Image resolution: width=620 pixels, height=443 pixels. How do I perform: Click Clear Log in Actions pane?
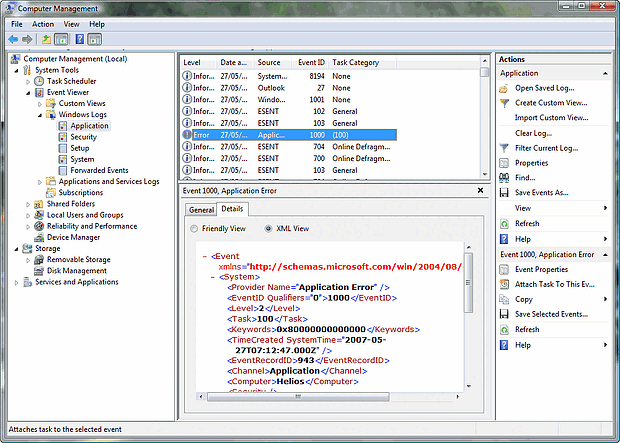click(533, 133)
